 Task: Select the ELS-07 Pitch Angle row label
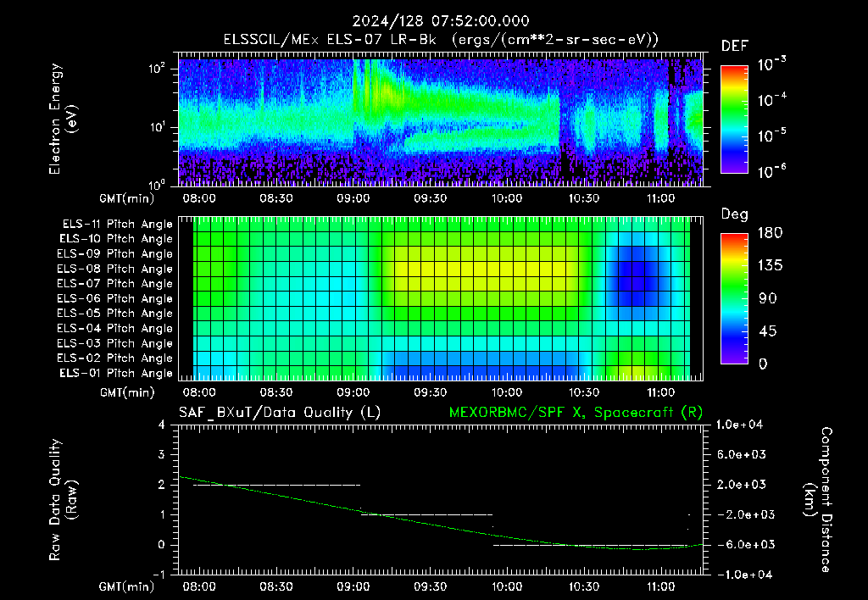click(115, 283)
